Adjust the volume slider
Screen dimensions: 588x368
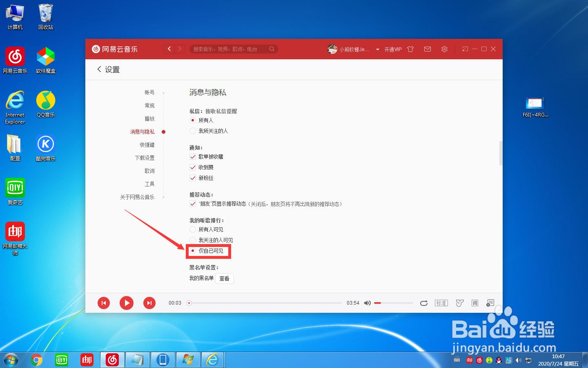tap(393, 303)
